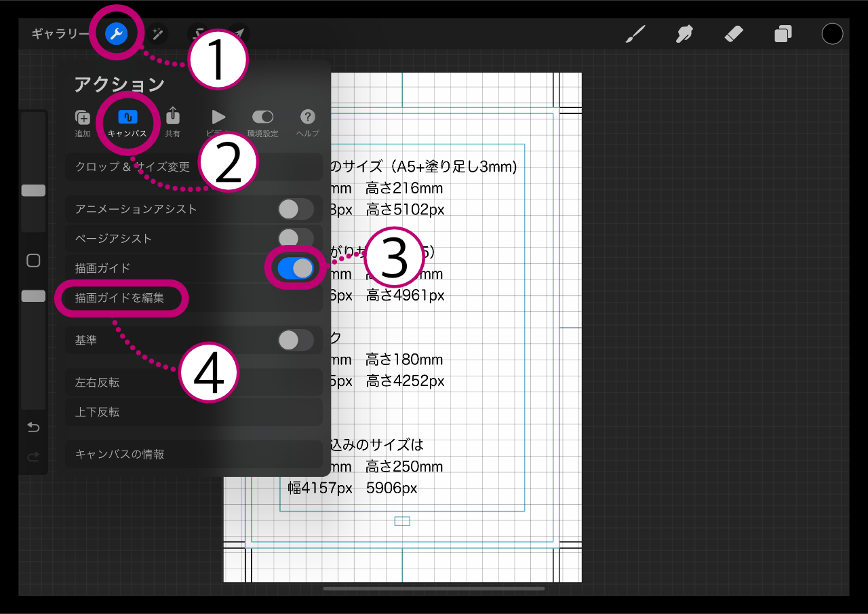Choose 左右反転
This screenshot has width=868, height=614.
(194, 383)
